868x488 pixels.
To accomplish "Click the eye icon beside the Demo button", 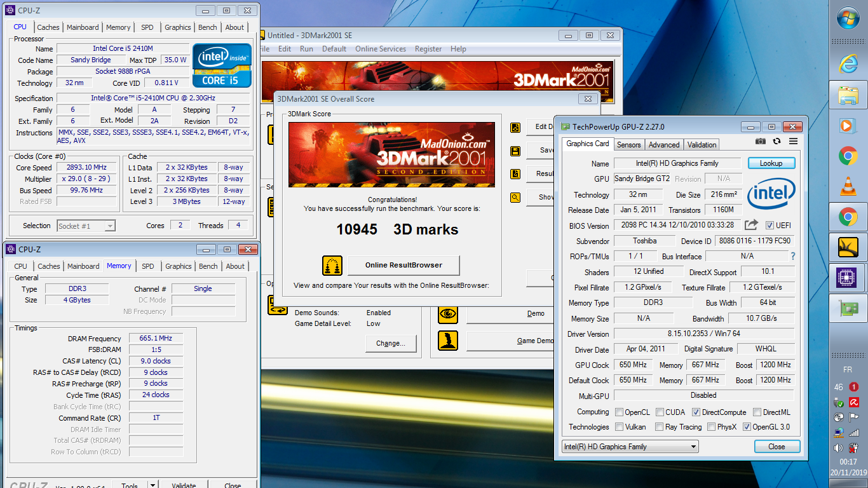I will point(448,313).
